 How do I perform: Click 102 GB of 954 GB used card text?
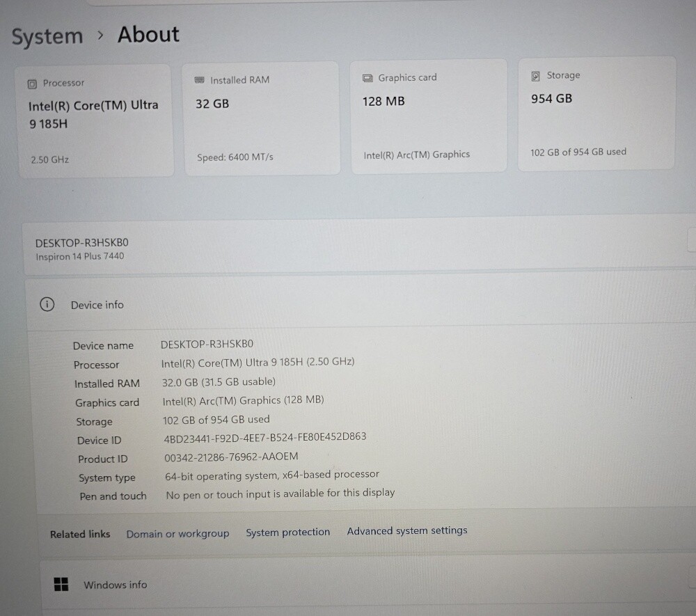[x=578, y=152]
